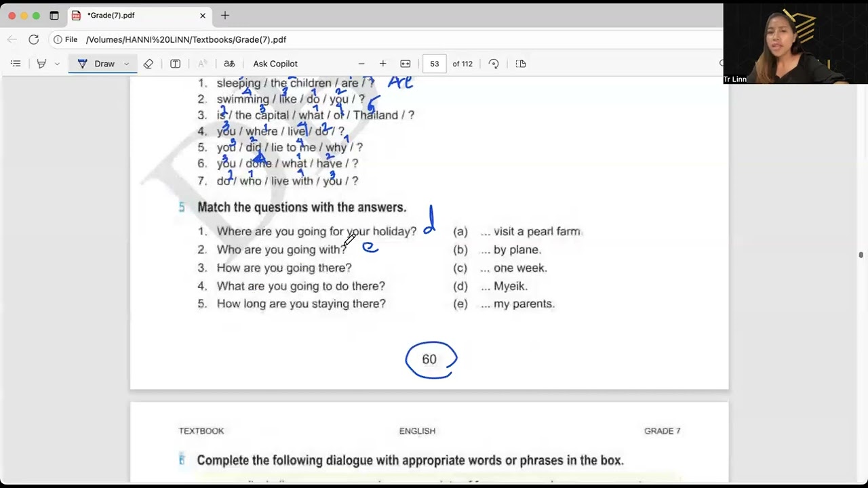The image size is (868, 488).
Task: Zoom in the PDF with plus
Action: tap(383, 64)
